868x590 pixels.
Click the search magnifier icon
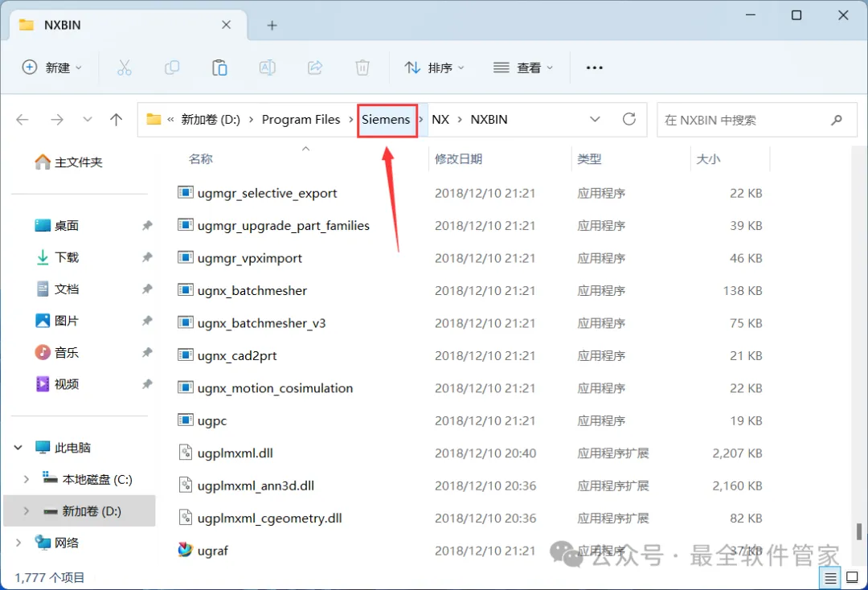[837, 120]
